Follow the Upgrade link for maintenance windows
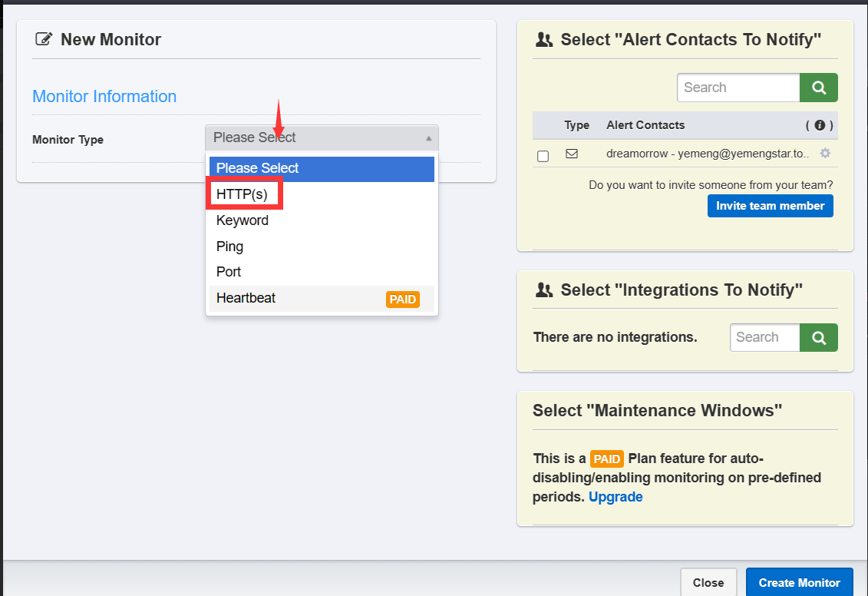Screen dimensions: 868x596 [616, 497]
